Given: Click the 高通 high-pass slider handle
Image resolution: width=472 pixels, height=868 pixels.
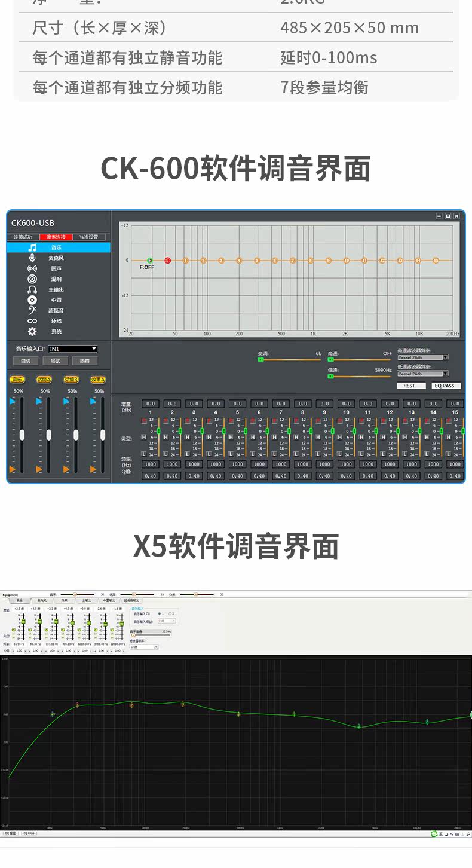Looking at the screenshot, I should 330,360.
